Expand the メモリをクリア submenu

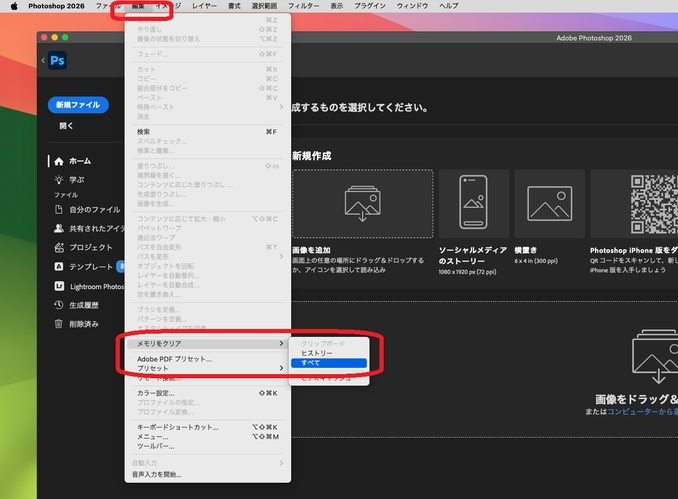click(208, 344)
